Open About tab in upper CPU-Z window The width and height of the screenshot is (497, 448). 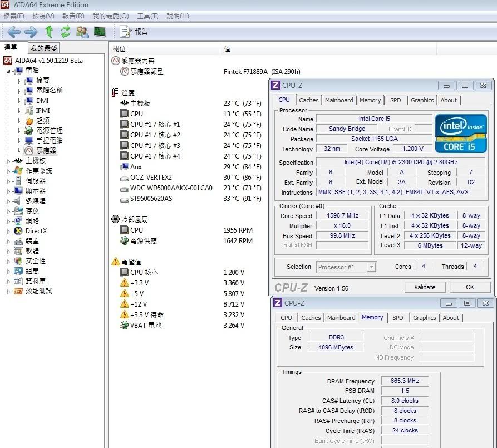[x=449, y=101]
